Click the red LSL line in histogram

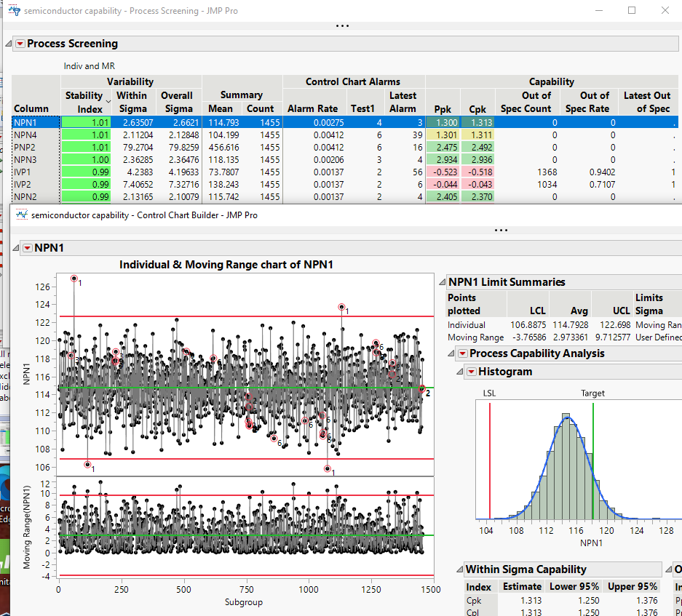coord(490,458)
